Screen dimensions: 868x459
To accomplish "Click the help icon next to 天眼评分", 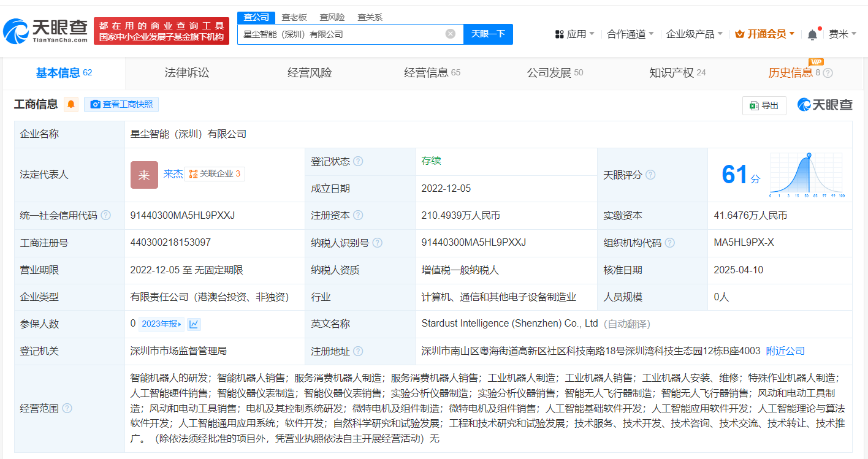I will (650, 175).
